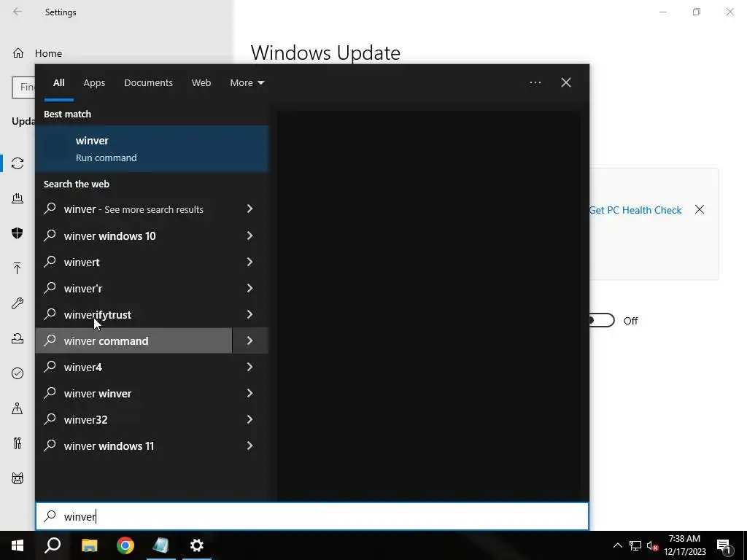The image size is (747, 560).
Task: Close the search panel with X
Action: coord(566,83)
